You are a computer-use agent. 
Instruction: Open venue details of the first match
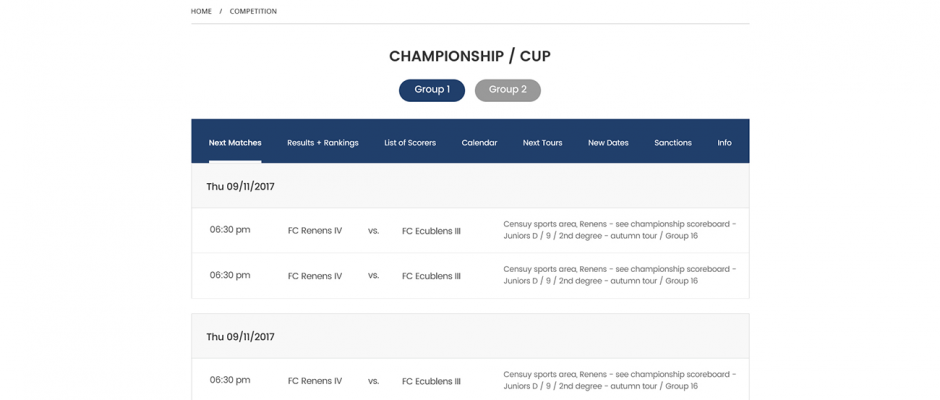pos(620,230)
